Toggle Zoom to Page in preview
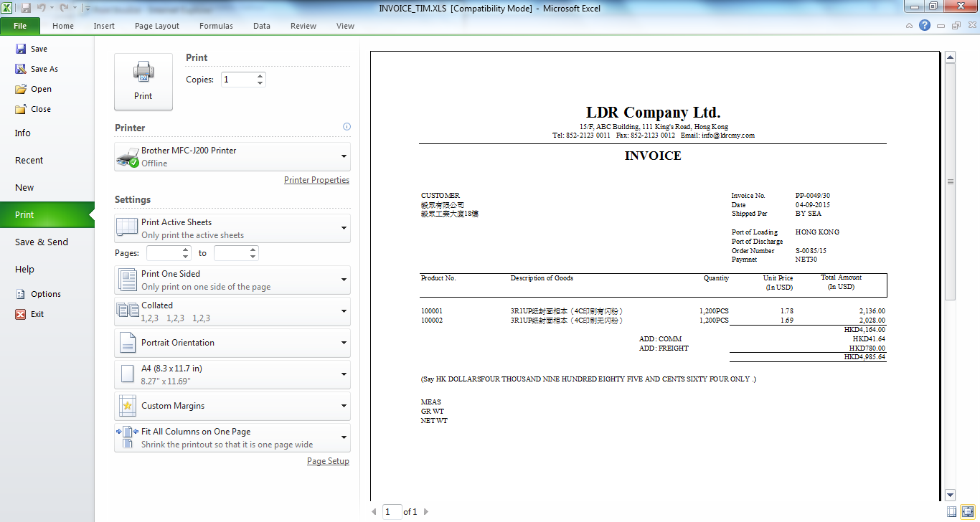This screenshot has height=522, width=980. pyautogui.click(x=966, y=511)
